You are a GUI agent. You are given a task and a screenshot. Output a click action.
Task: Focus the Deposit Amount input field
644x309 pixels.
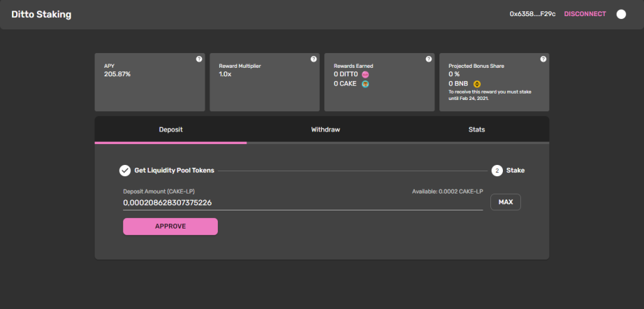pyautogui.click(x=303, y=203)
